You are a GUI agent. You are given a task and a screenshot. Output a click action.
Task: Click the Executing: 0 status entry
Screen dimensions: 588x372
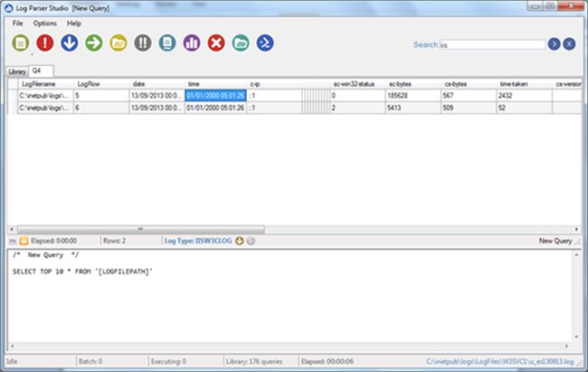[168, 361]
